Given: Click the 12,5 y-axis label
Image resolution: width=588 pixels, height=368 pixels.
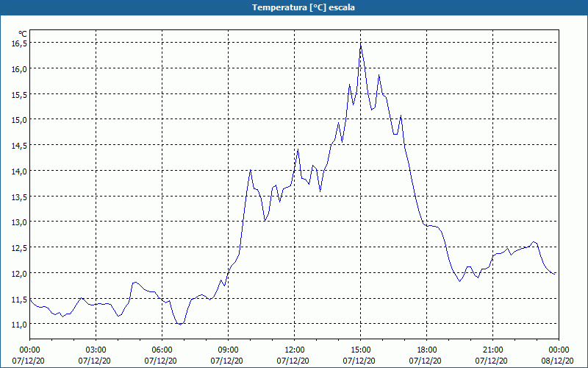Looking at the screenshot, I should coord(19,247).
